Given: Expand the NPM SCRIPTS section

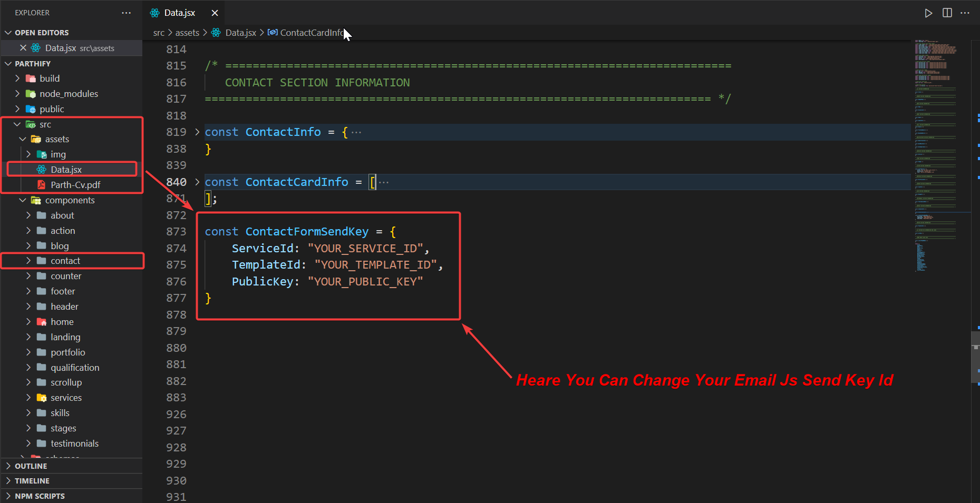Looking at the screenshot, I should pyautogui.click(x=40, y=496).
